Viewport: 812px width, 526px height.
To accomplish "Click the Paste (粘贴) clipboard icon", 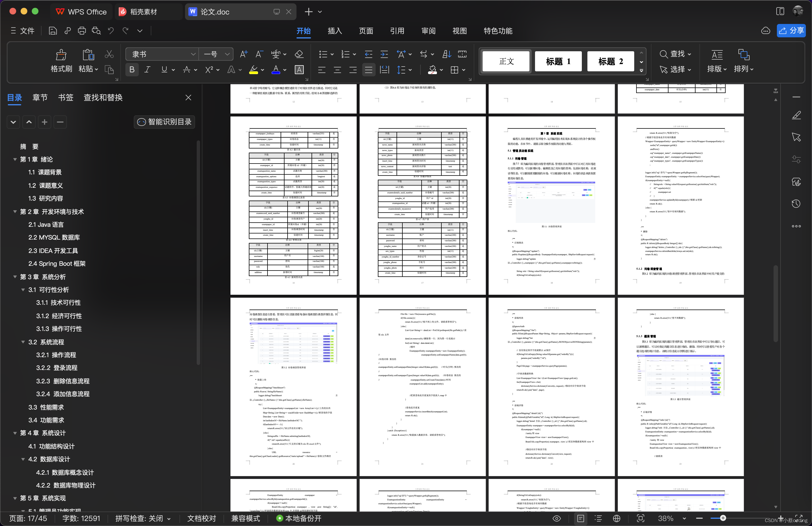I will 88,55.
